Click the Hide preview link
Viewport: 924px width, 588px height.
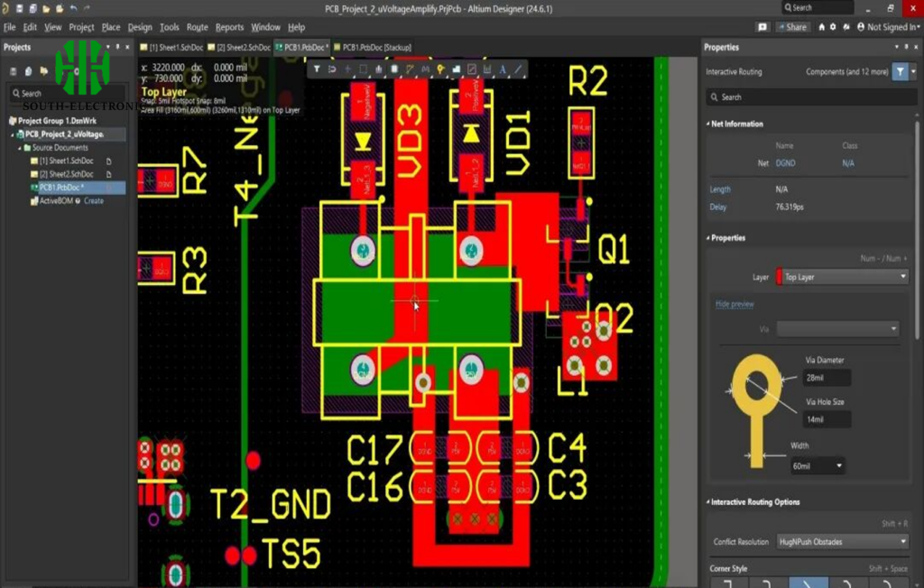point(735,304)
